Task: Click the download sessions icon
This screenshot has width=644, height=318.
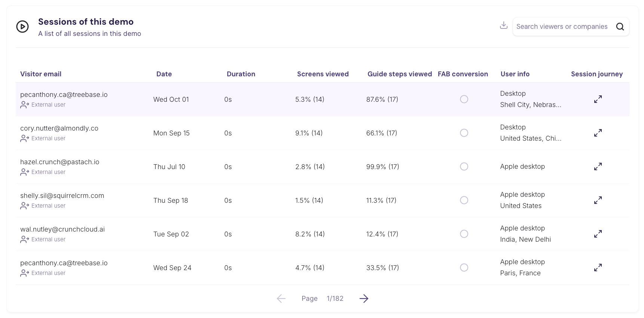Action: pos(503,25)
